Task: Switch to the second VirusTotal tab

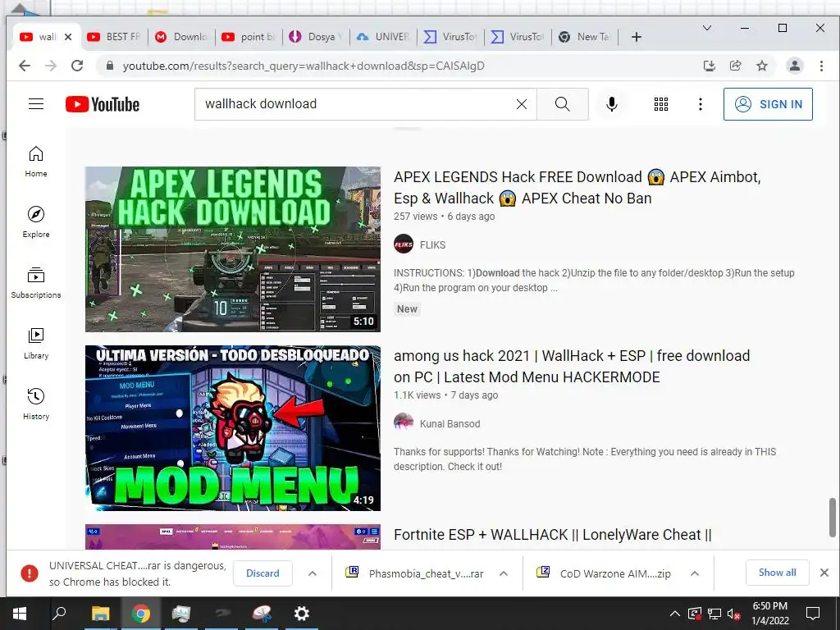Action: [518, 36]
